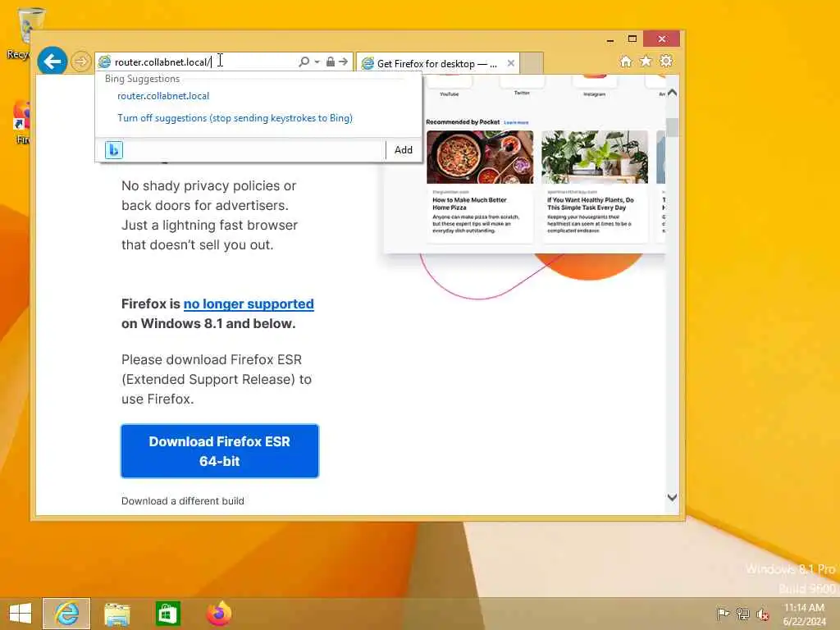Open the healthy plants article thumbnail

(595, 157)
